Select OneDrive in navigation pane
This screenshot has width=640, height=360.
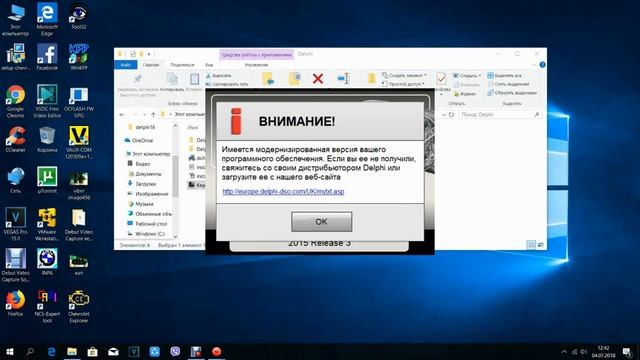click(x=138, y=140)
